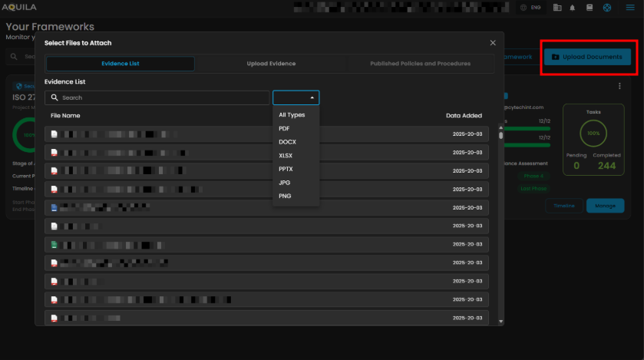This screenshot has width=644, height=360.
Task: Pick the All Types filter option
Action: (292, 115)
